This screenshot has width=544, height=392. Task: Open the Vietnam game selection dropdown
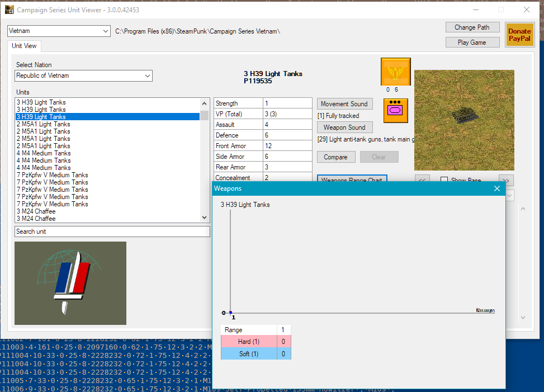point(59,31)
